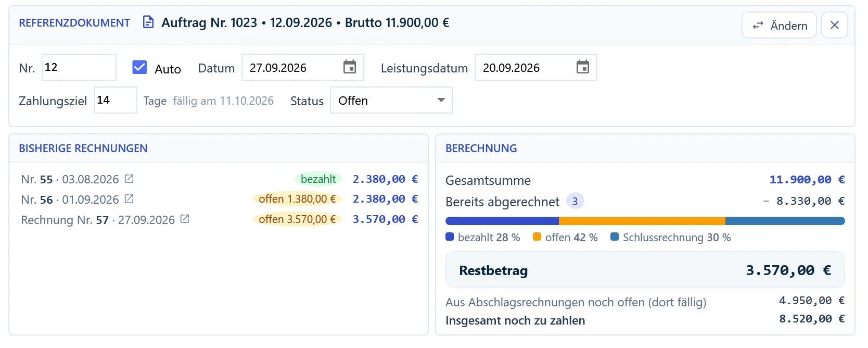
Task: Click the Ändern button
Action: point(779,25)
